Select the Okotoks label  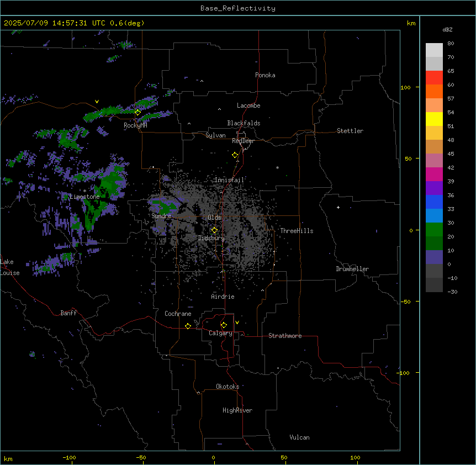coord(228,387)
